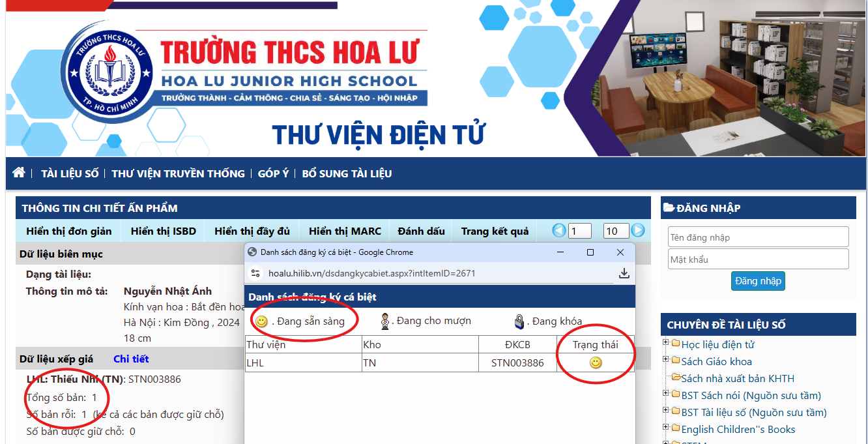
Task: Click the smiley status icon in table row
Action: [x=596, y=363]
